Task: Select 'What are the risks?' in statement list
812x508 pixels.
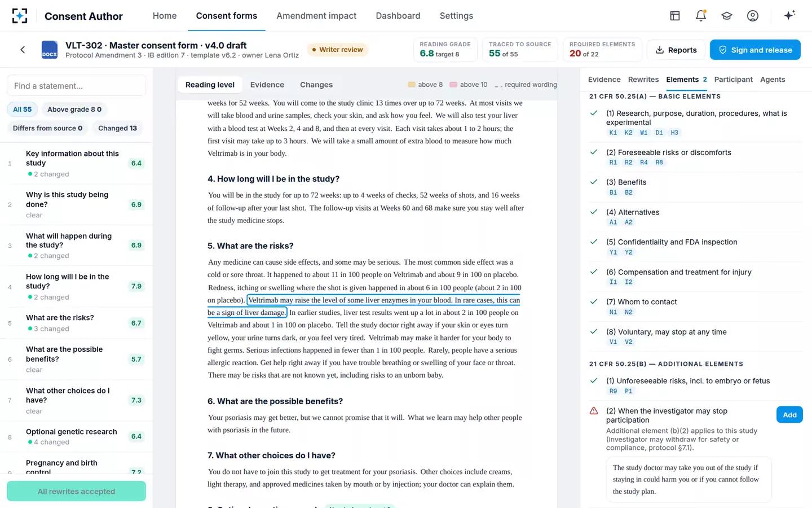Action: coord(76,323)
